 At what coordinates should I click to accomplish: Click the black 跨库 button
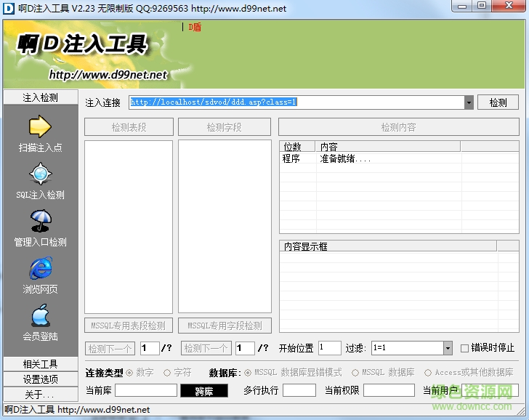point(204,391)
